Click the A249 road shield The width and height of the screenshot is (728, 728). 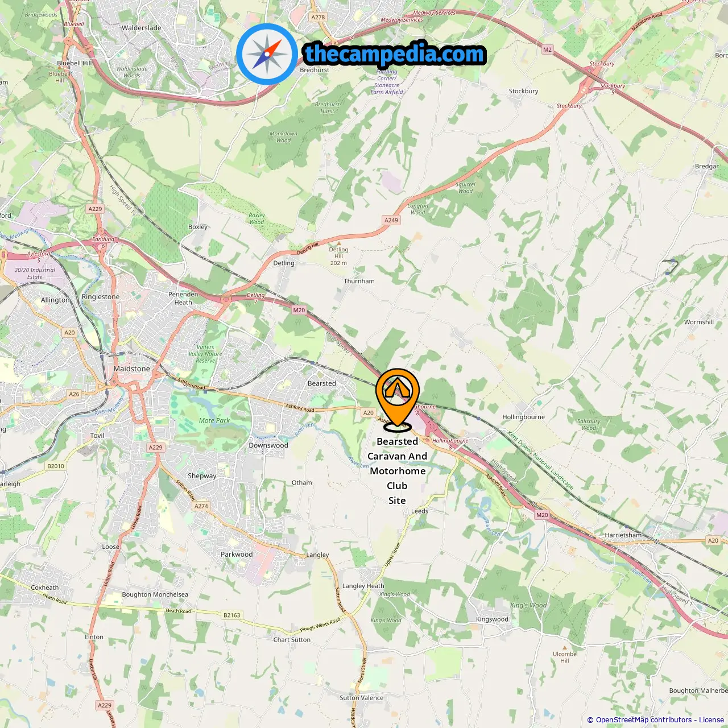[391, 220]
